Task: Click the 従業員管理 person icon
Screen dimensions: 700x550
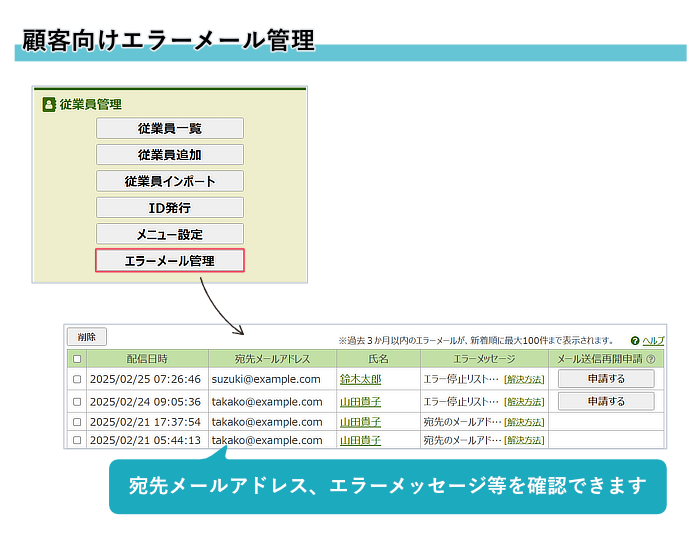Action: (49, 104)
